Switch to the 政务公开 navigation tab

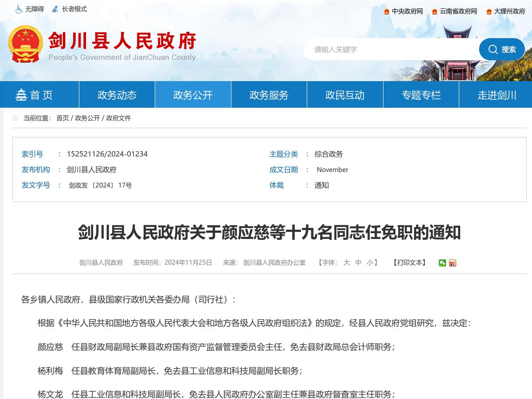click(192, 94)
